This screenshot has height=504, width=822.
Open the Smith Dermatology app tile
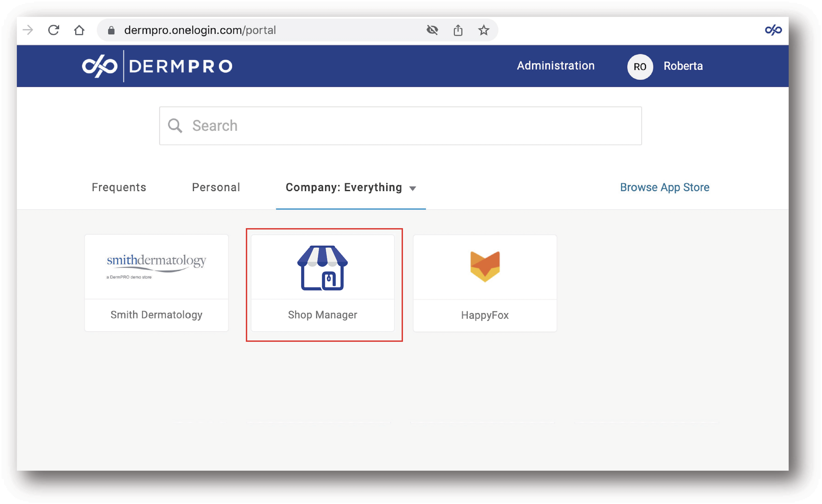pyautogui.click(x=157, y=283)
